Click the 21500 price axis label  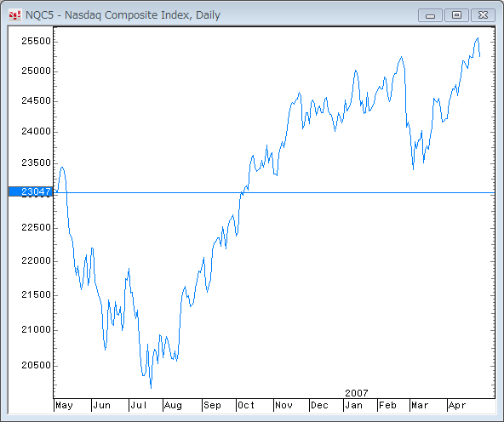[x=37, y=294]
